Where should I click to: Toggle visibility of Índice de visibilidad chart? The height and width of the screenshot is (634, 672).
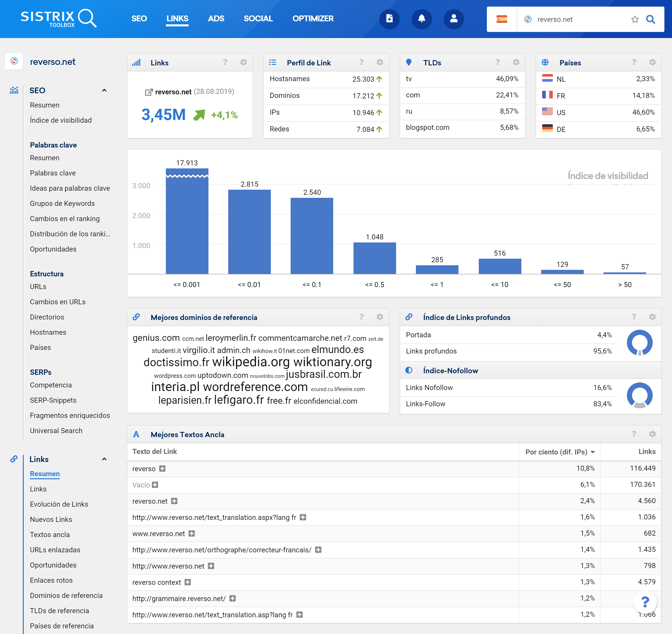coord(608,176)
